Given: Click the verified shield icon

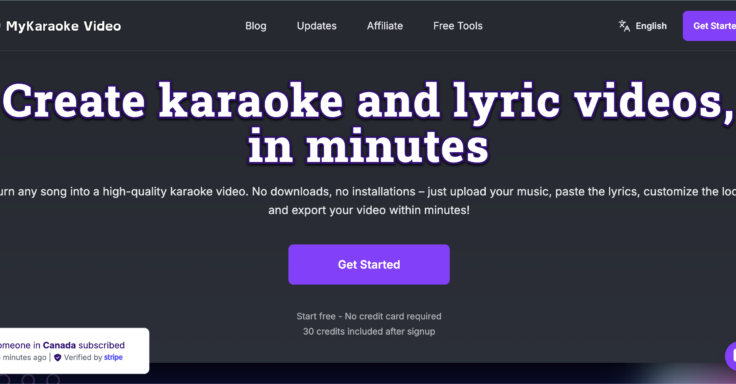Looking at the screenshot, I should pos(58,358).
